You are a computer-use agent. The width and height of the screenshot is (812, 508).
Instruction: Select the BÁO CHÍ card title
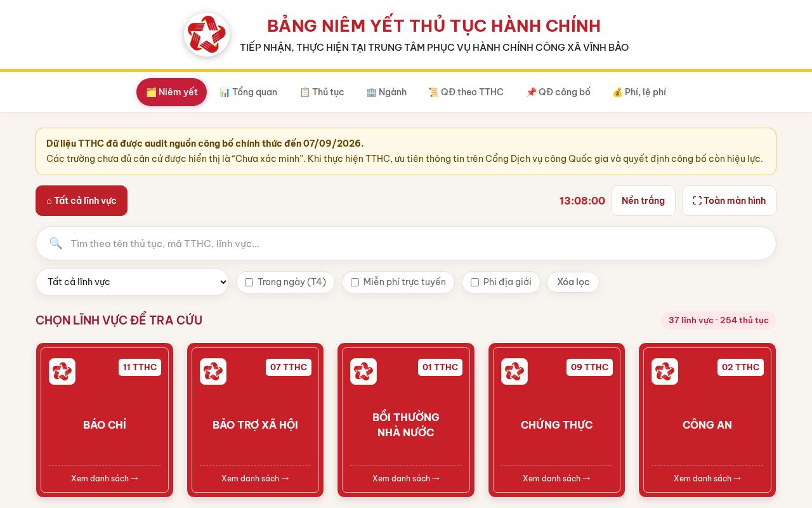click(x=105, y=425)
